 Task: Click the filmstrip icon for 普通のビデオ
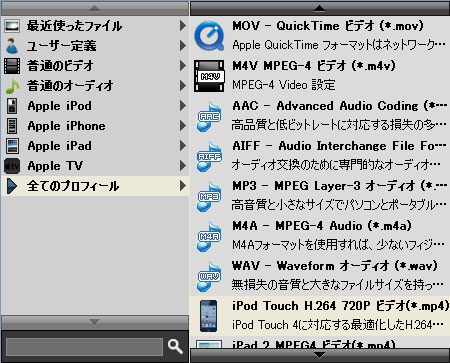12,66
